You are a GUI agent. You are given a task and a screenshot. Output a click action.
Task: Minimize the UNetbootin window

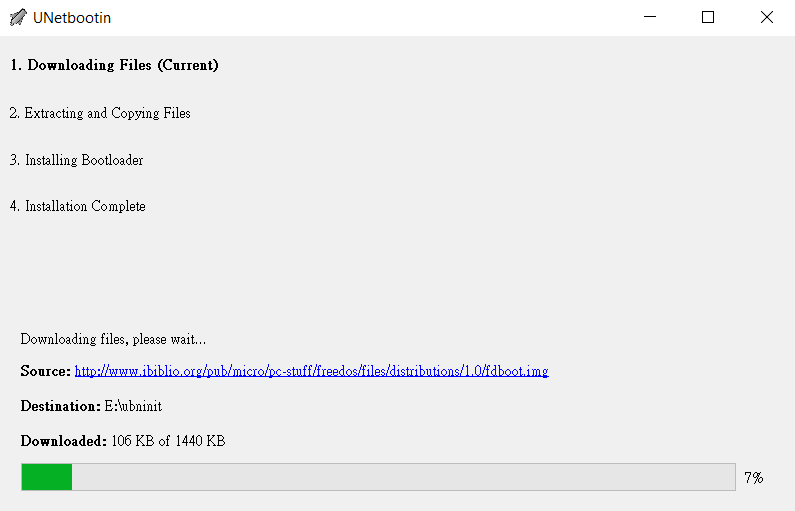(x=650, y=17)
